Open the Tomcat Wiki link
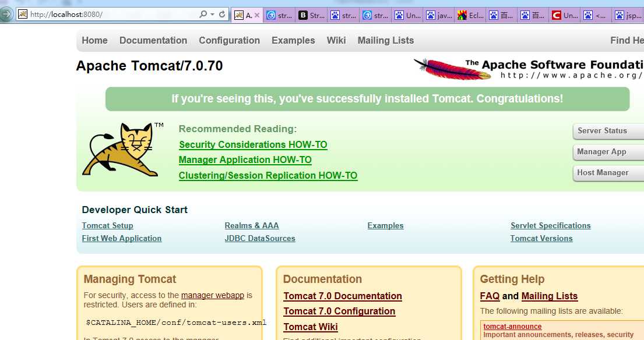The image size is (644, 340). click(x=311, y=327)
